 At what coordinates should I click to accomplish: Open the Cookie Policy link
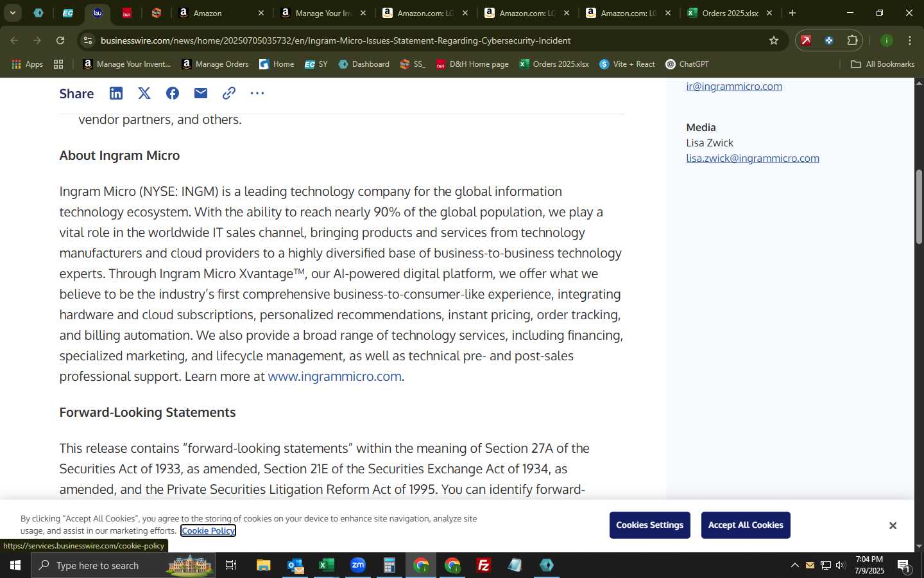tap(208, 530)
